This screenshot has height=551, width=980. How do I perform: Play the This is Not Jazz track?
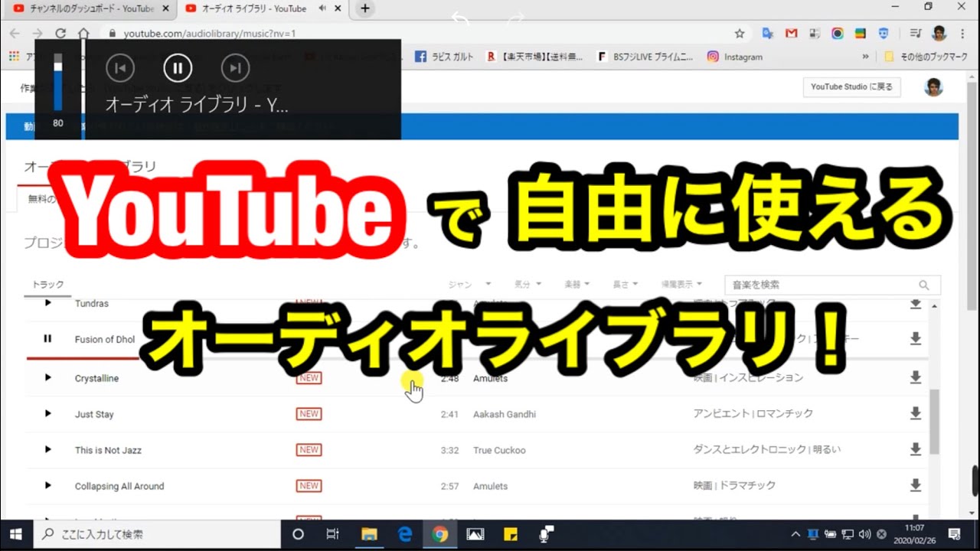(47, 449)
